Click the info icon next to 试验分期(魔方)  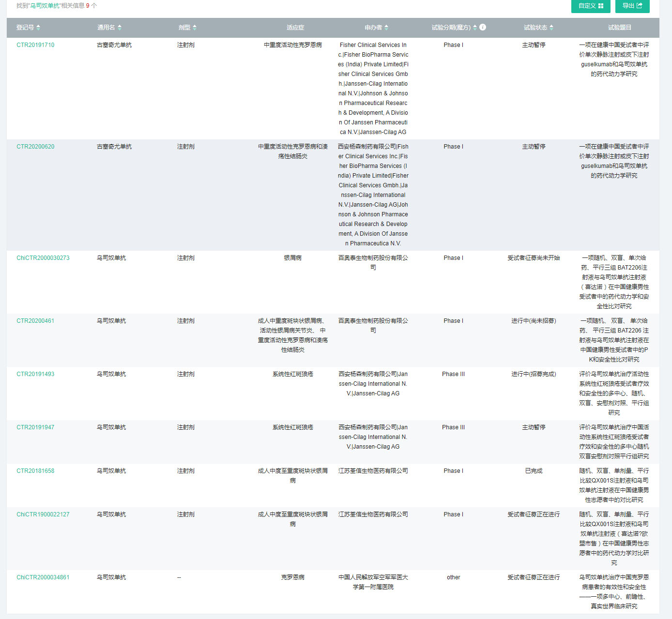coord(483,27)
